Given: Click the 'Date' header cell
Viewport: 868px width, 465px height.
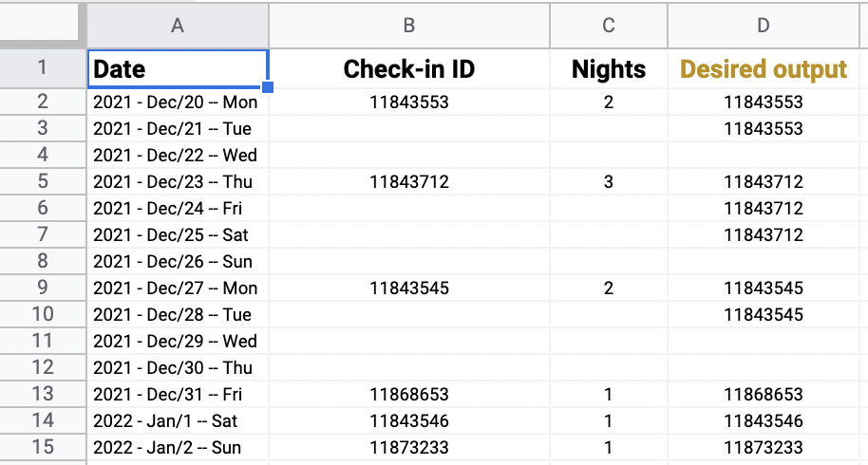Looking at the screenshot, I should [178, 69].
